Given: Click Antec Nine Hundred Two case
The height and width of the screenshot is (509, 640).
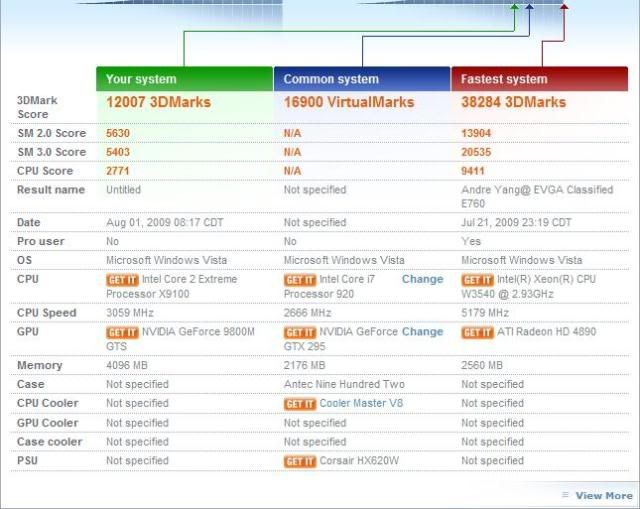Looking at the screenshot, I should click(x=344, y=384).
